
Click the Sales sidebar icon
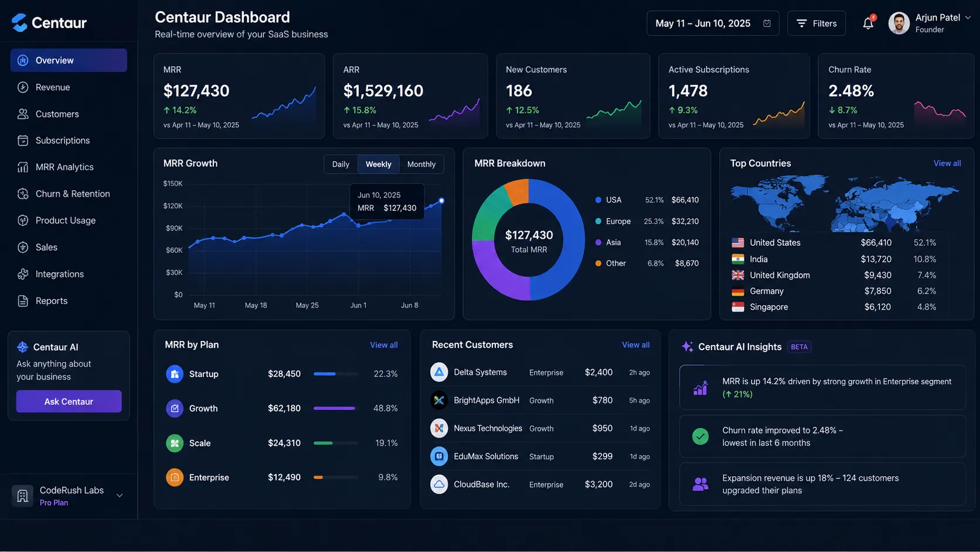pyautogui.click(x=23, y=248)
